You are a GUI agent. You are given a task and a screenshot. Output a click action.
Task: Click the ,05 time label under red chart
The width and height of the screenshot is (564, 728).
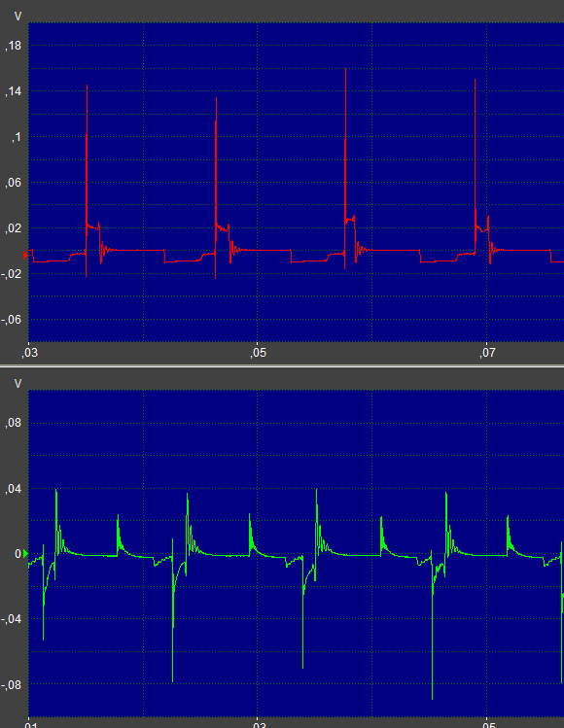259,353
